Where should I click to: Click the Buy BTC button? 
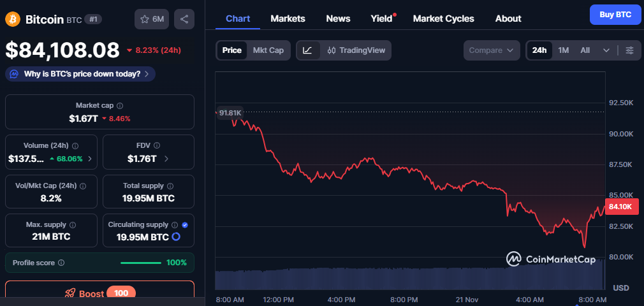point(615,14)
